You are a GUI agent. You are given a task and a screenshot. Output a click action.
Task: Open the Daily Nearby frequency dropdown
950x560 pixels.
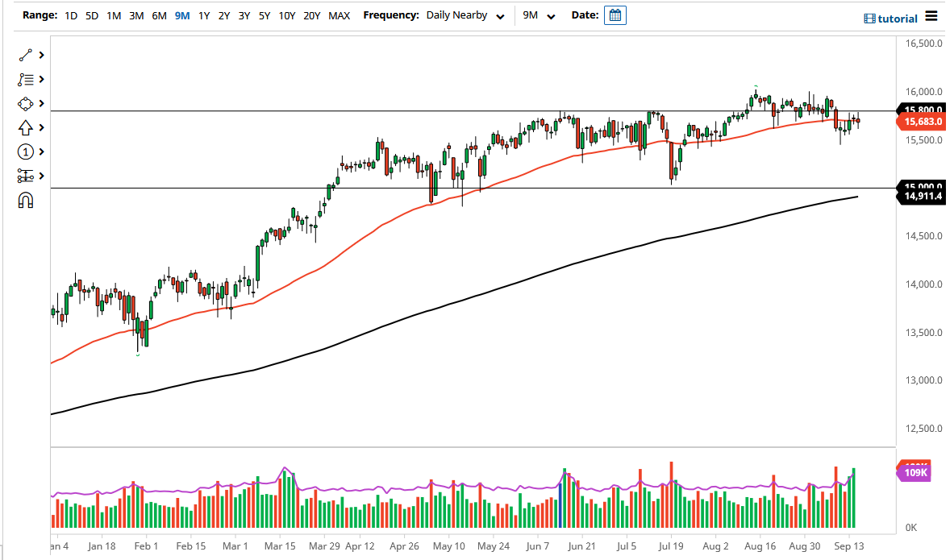click(465, 15)
